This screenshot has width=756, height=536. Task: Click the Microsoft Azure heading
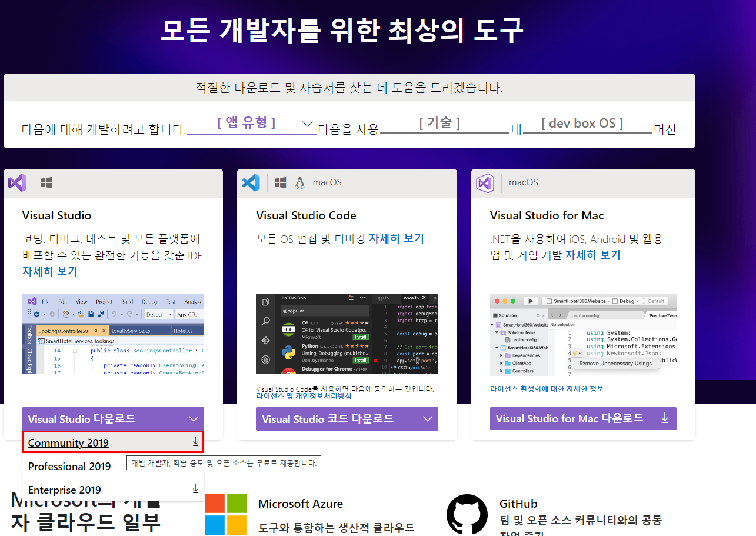click(301, 504)
